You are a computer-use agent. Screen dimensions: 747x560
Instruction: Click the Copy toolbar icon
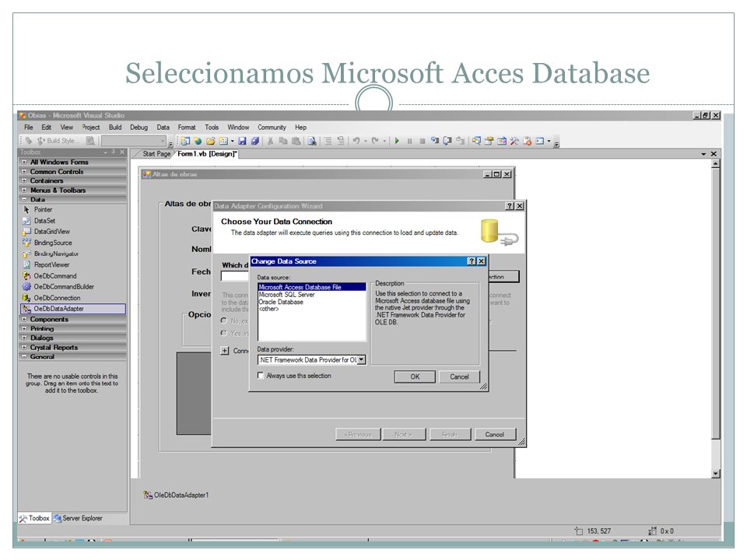point(283,141)
